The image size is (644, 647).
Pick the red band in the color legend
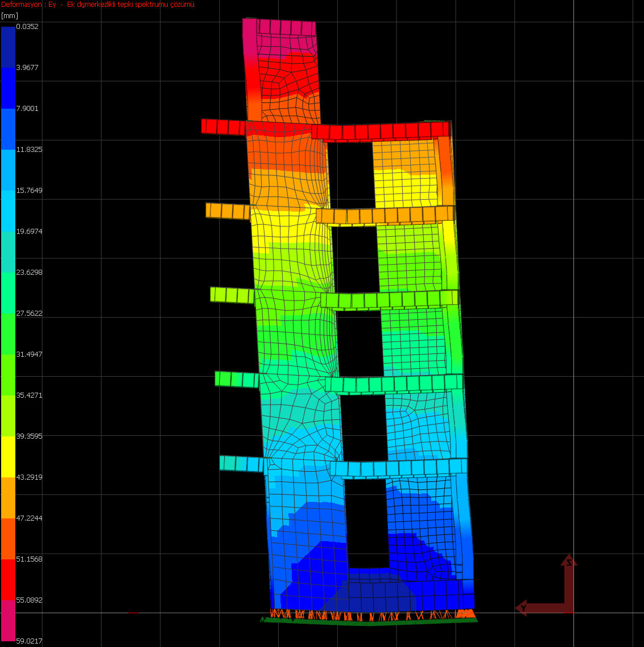pyautogui.click(x=8, y=579)
